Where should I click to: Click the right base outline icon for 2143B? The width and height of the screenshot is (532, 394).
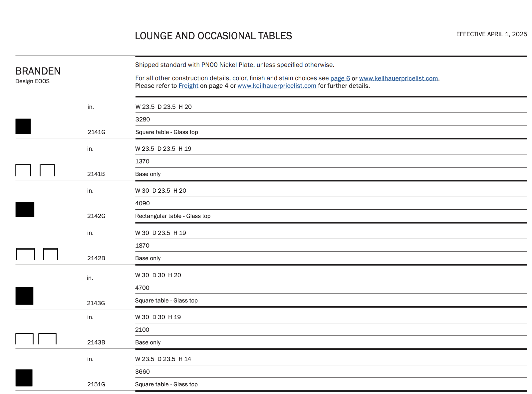(x=47, y=338)
